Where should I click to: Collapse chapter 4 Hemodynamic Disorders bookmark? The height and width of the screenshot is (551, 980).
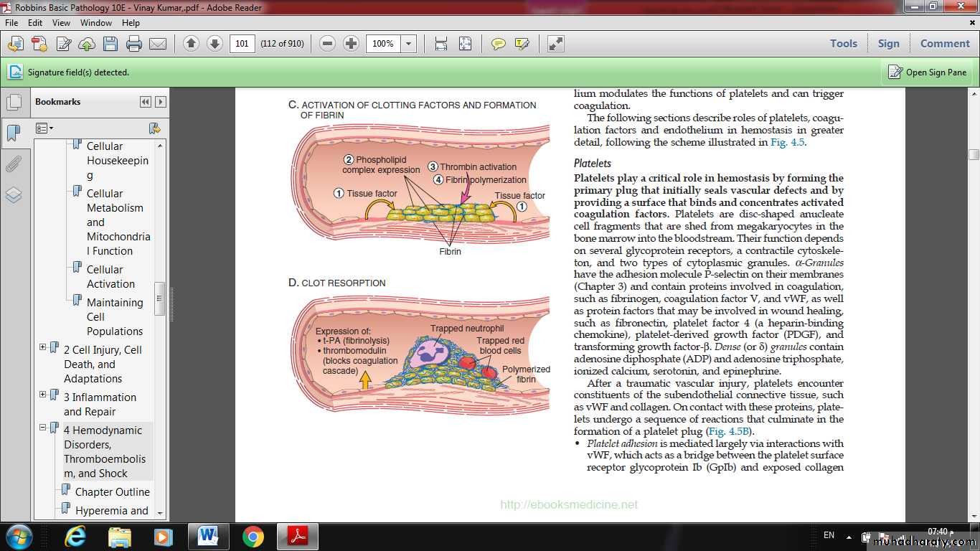(x=43, y=428)
